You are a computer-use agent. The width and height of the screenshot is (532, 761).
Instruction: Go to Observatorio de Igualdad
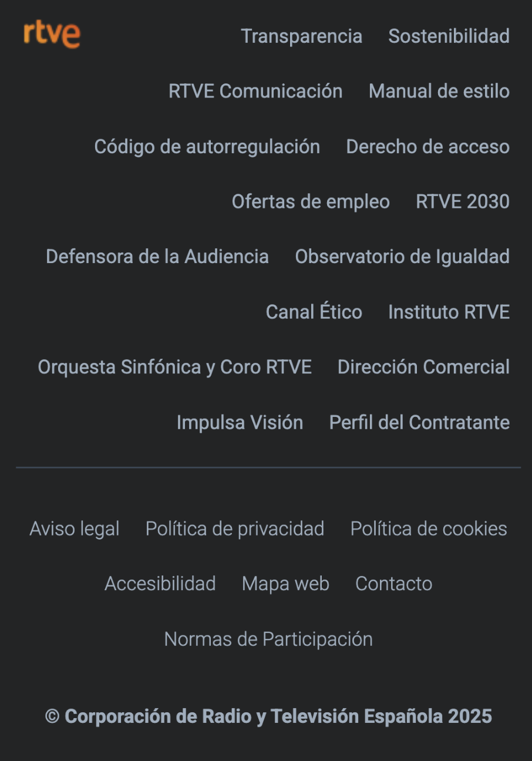point(402,257)
